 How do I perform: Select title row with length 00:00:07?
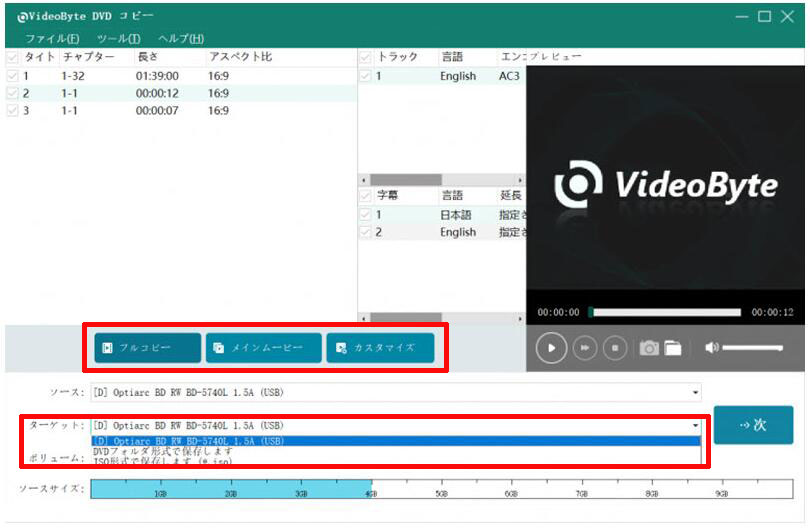[x=181, y=111]
